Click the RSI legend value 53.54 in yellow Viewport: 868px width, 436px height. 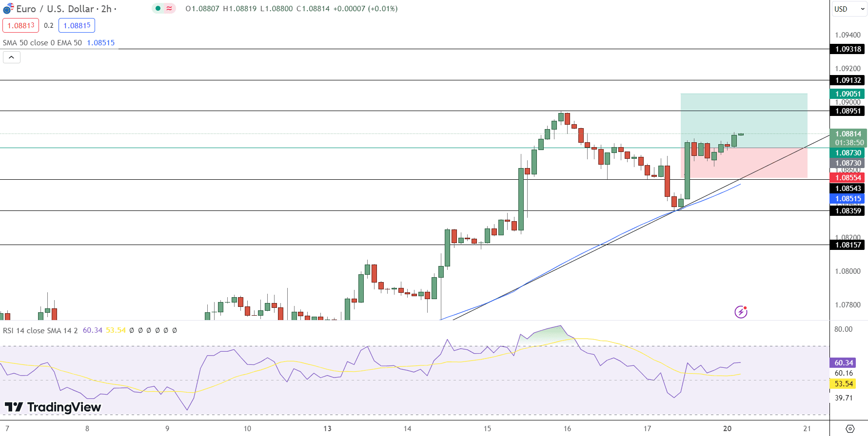click(x=116, y=330)
